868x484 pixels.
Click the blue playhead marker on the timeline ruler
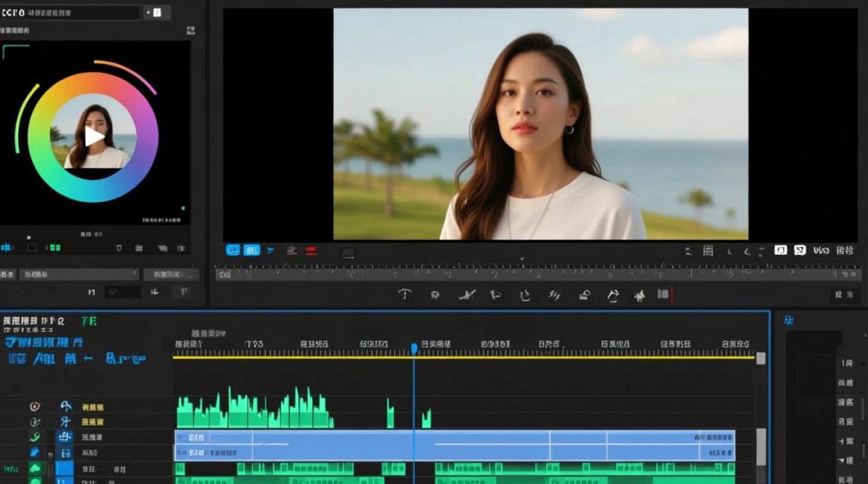point(414,348)
